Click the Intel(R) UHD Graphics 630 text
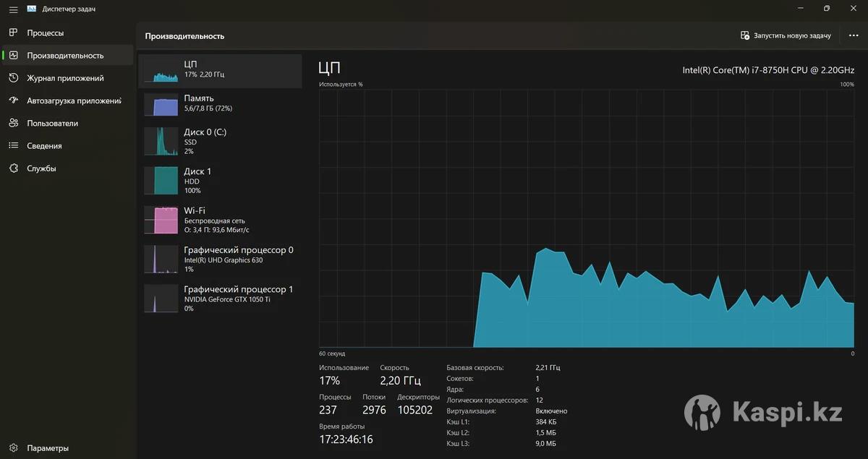 [x=223, y=260]
